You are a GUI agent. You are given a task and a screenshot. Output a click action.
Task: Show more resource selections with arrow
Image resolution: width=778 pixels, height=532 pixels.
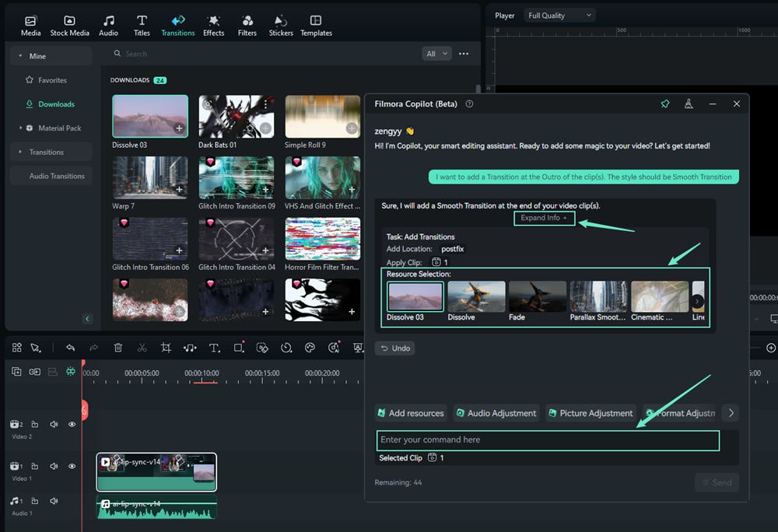697,301
